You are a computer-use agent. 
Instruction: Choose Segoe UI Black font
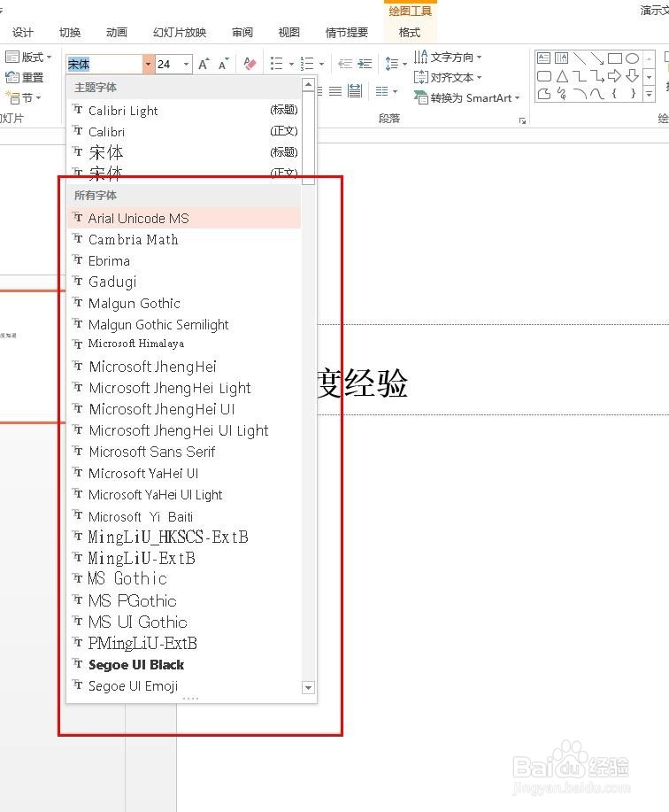coord(184,664)
